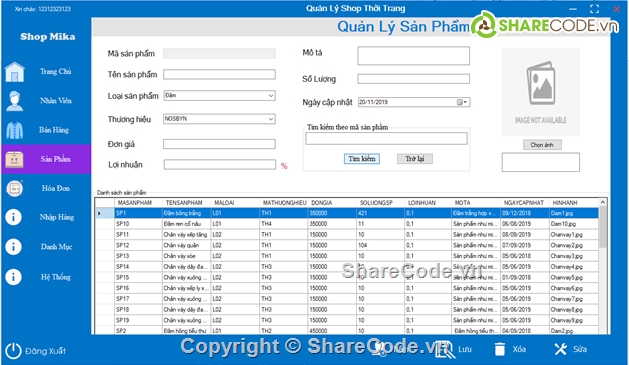
Task: Select the SP15 product code cell
Action: pyautogui.click(x=138, y=277)
